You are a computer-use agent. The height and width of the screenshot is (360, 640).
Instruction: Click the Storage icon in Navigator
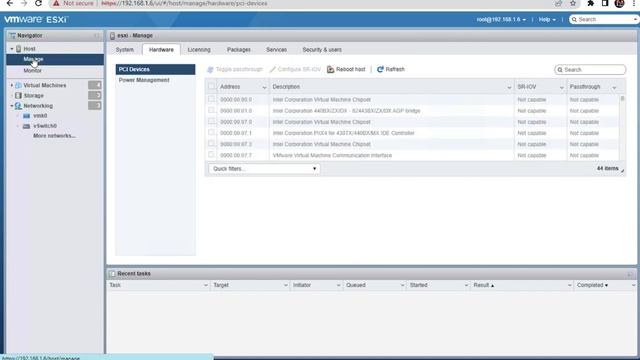point(18,96)
